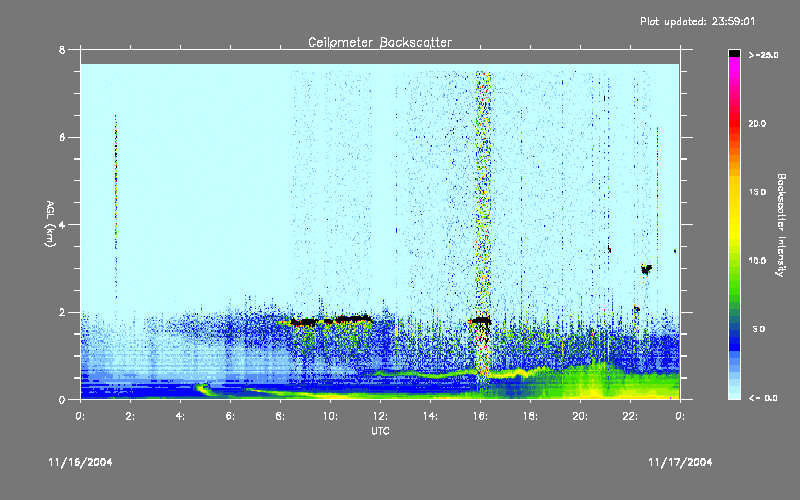This screenshot has width=800, height=500.
Task: Click the x-axis tick label "12:"
Action: tap(380, 416)
